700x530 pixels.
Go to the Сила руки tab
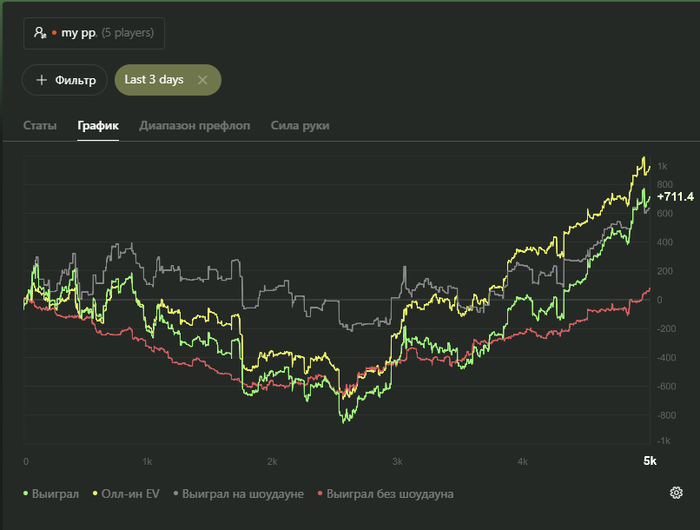(x=300, y=126)
